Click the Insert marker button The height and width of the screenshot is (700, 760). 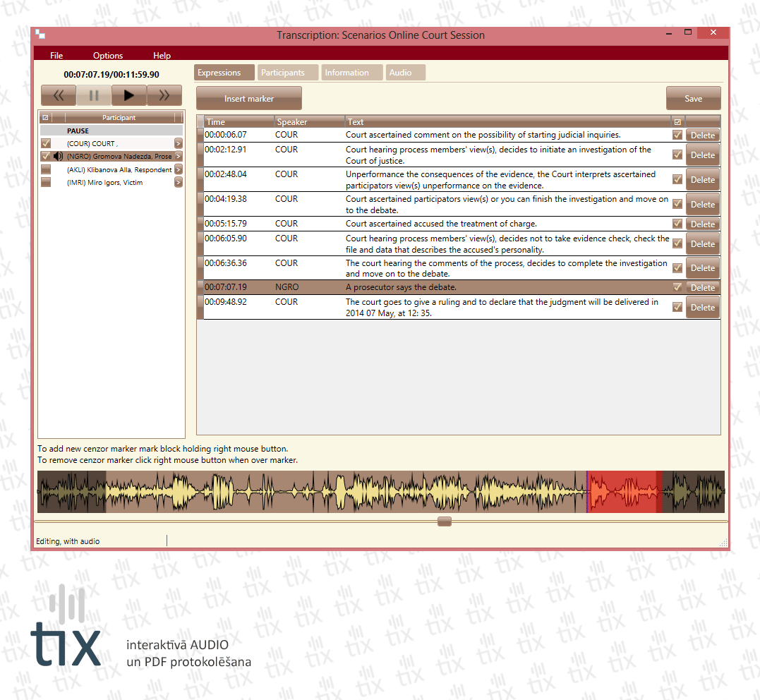tap(248, 99)
